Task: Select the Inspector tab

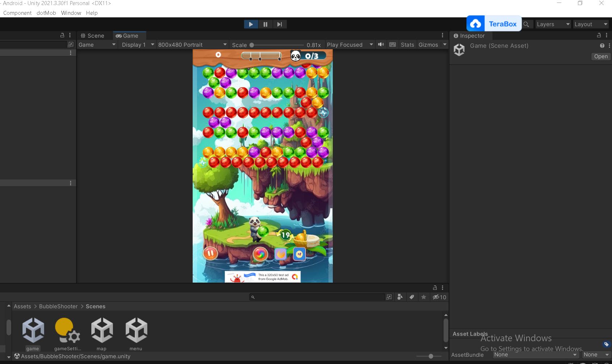Action: [x=469, y=36]
